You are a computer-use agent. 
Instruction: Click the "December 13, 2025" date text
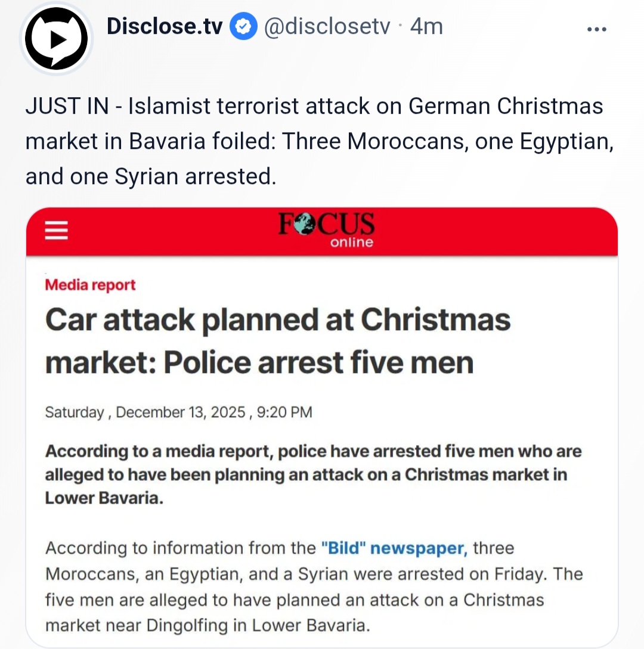(x=180, y=412)
